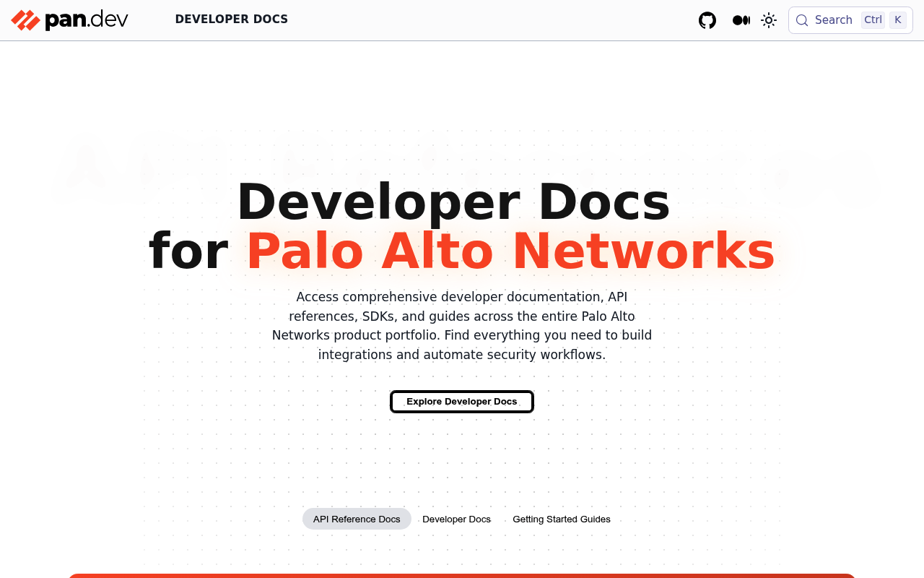Open the GitHub repository icon
Viewport: 924px width, 578px height.
(707, 20)
